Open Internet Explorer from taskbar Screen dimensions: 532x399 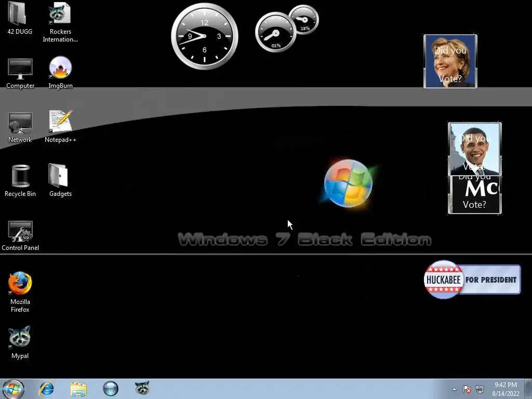point(46,389)
